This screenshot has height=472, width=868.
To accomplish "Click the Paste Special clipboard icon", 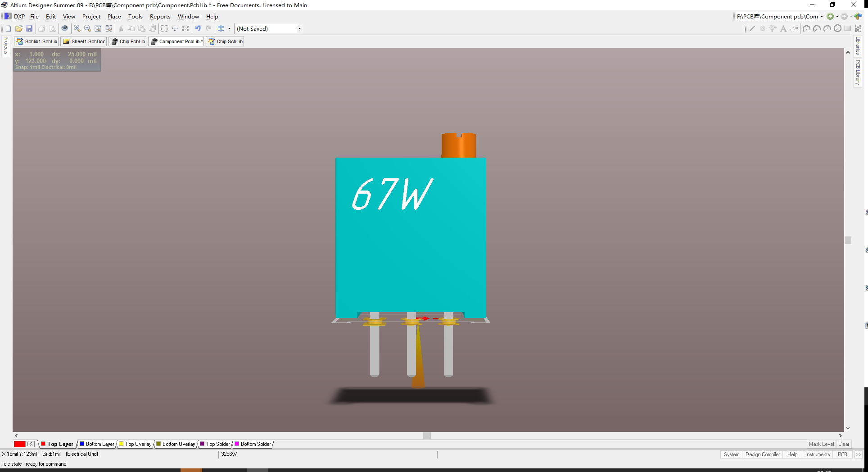I will point(152,28).
